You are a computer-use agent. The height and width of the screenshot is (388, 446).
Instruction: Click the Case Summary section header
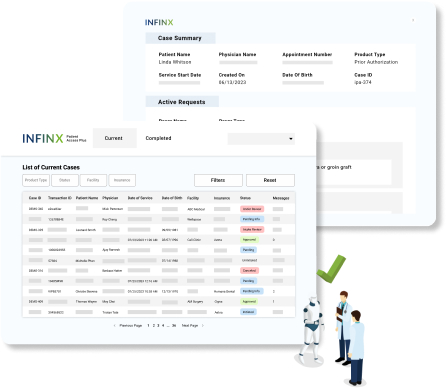[x=180, y=38]
